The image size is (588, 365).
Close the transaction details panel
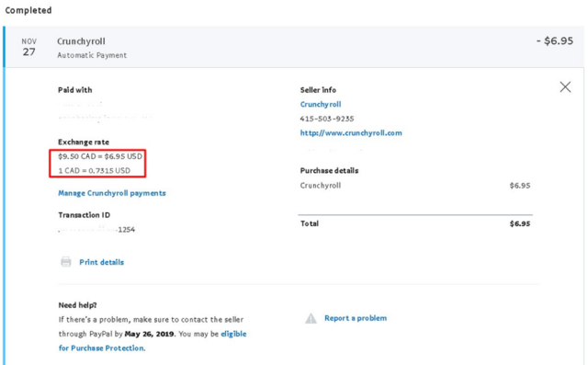(x=565, y=87)
